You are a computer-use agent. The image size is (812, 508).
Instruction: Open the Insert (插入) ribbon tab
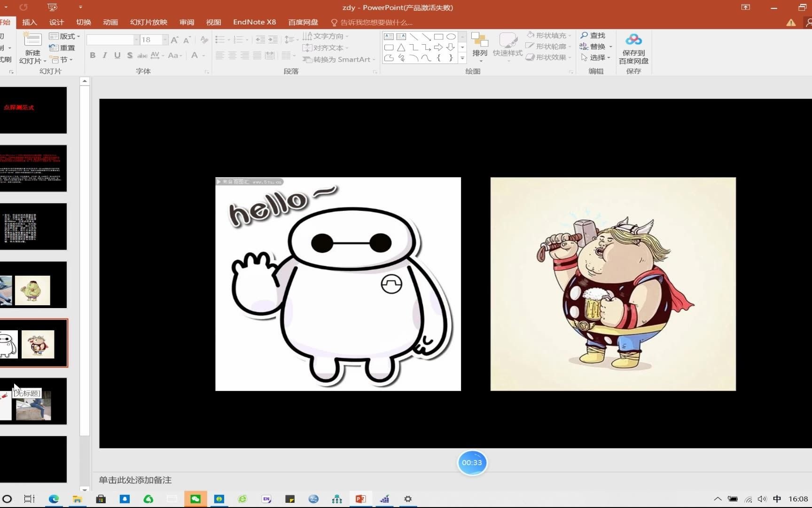point(29,22)
